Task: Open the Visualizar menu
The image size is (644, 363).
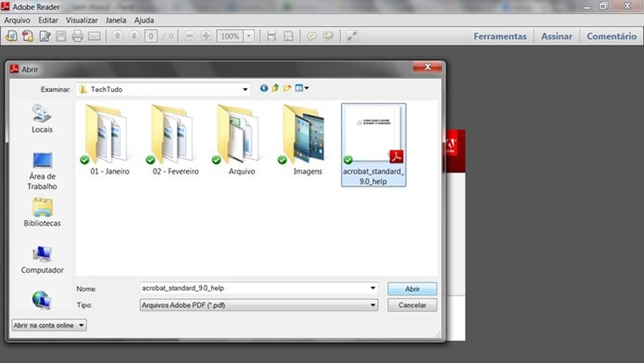Action: pyautogui.click(x=82, y=20)
